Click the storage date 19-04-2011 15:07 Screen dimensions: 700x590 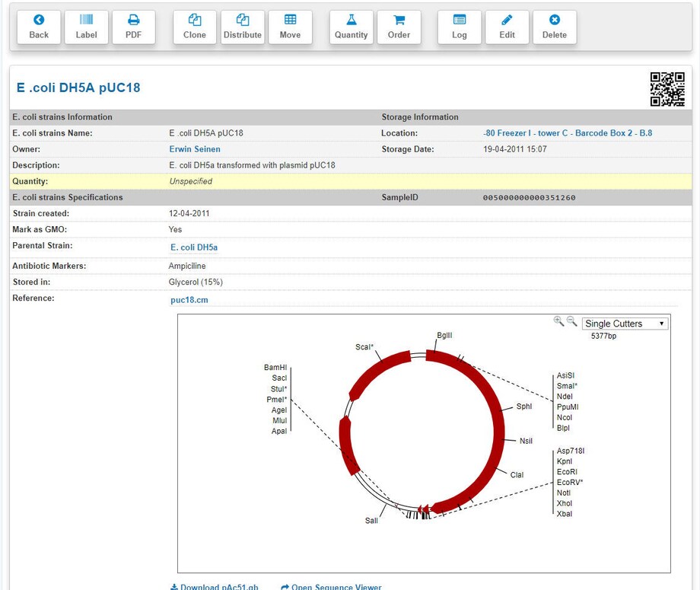point(515,149)
